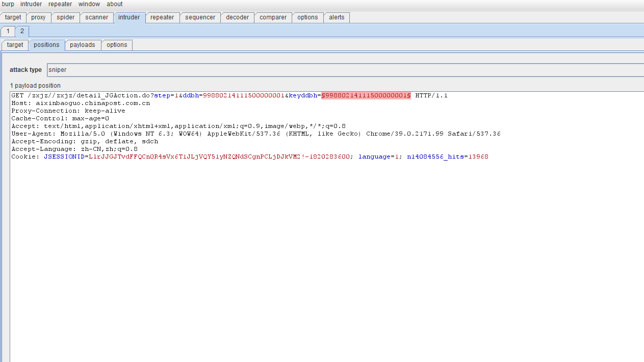Open the about menu
This screenshot has width=644, height=362.
point(115,4)
